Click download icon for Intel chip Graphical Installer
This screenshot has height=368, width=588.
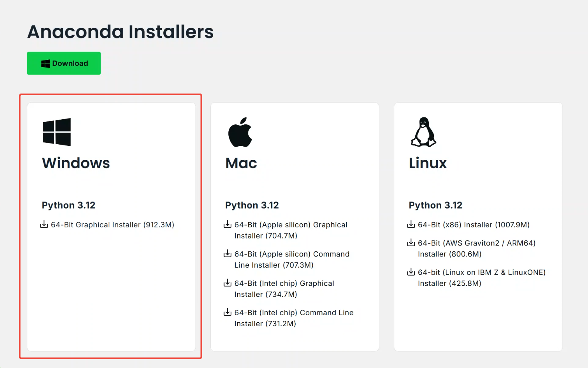tap(228, 283)
